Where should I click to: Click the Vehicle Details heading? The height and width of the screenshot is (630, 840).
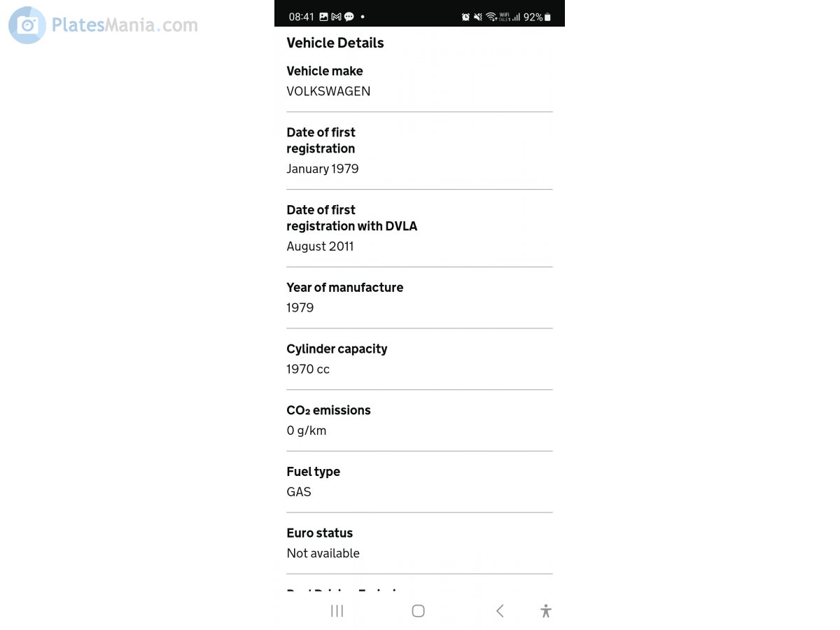click(335, 43)
